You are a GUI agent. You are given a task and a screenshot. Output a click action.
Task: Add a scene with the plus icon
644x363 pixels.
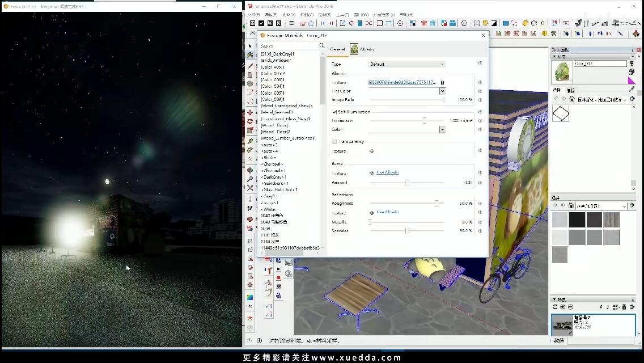[x=563, y=307]
